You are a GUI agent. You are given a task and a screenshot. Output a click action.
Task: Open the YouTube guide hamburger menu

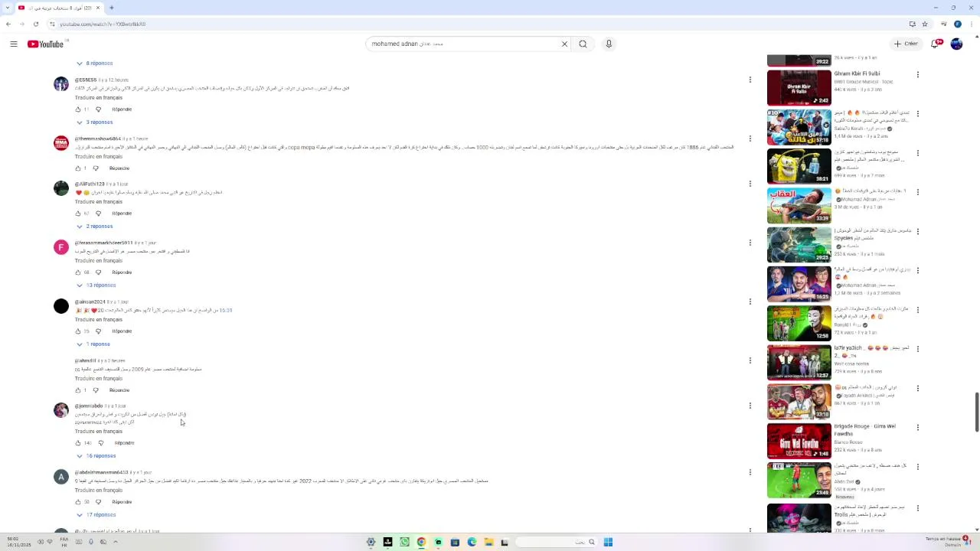tap(14, 44)
